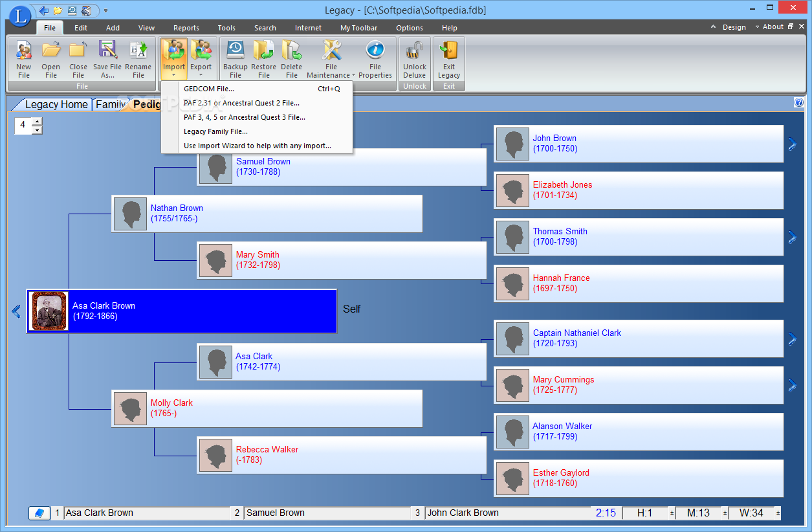
Task: Click the blue help question mark icon
Action: point(799,102)
